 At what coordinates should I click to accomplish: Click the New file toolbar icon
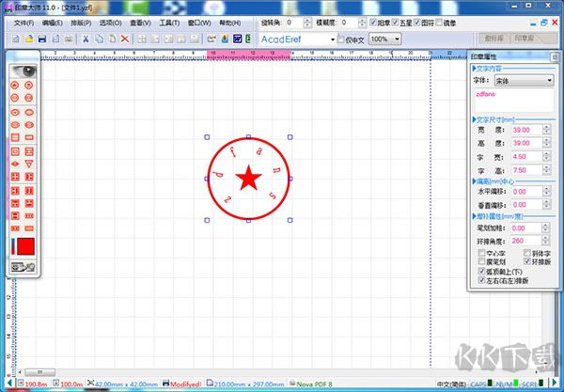[x=17, y=39]
